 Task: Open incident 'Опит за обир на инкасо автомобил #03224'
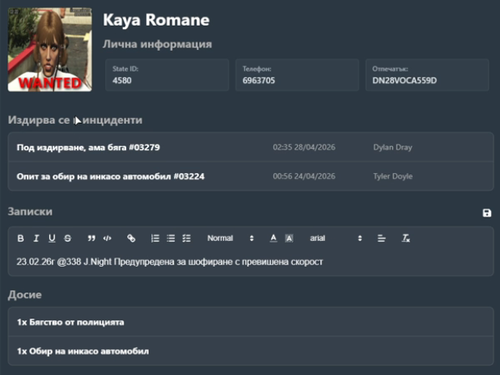(251, 176)
